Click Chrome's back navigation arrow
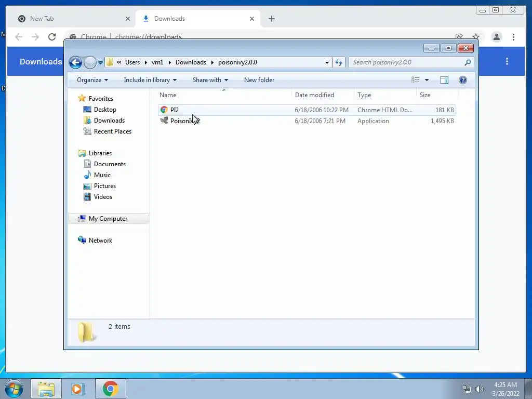 click(x=19, y=37)
